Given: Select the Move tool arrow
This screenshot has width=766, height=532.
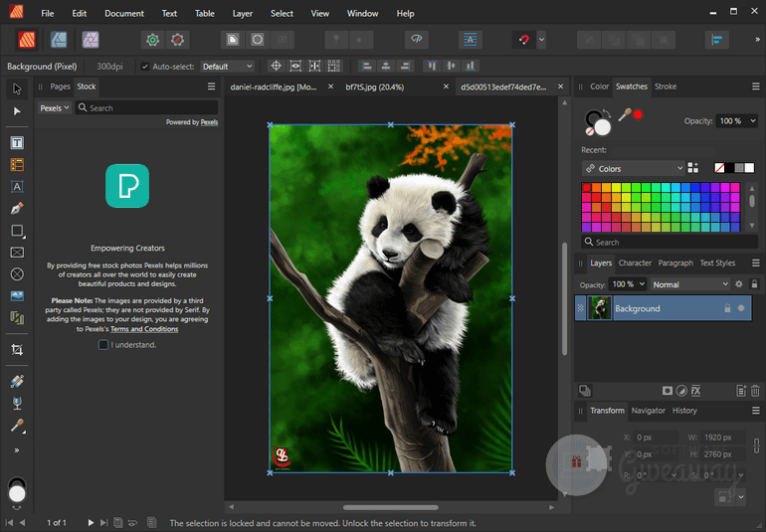Looking at the screenshot, I should (17, 89).
